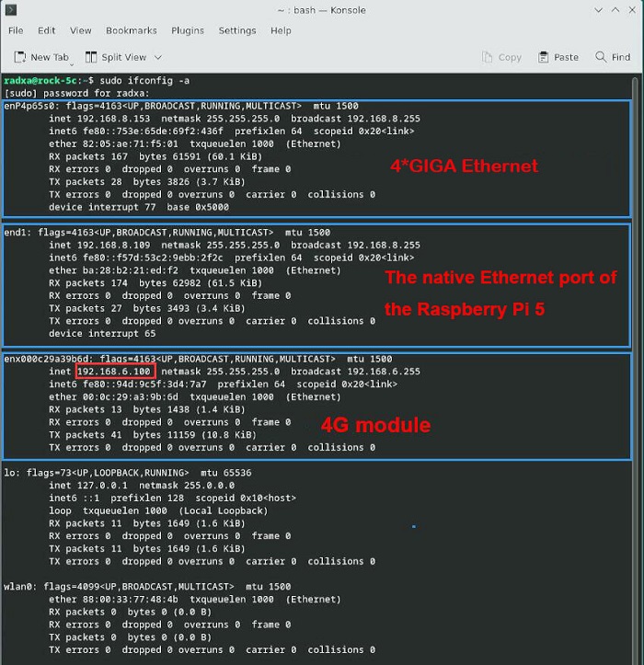Screen dimensions: 644x665
Task: Click the '[sudo] password for radxa:' line
Action: 76,93
